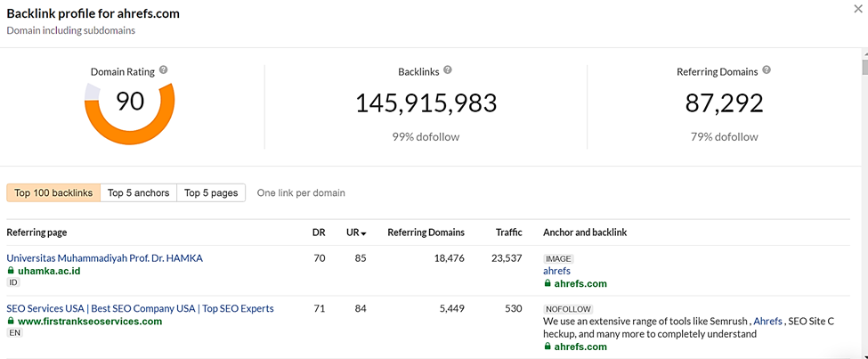
Task: Open the Referring Domains help tooltip icon
Action: (x=767, y=70)
